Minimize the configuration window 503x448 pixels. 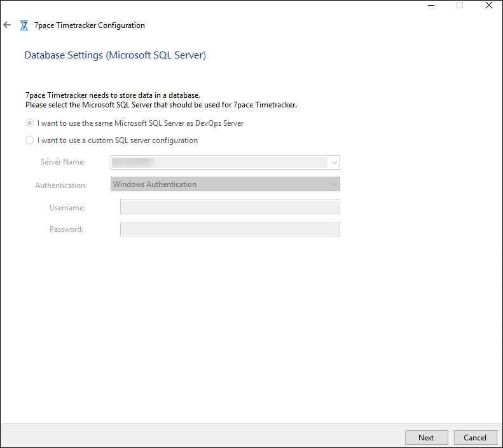(x=431, y=6)
